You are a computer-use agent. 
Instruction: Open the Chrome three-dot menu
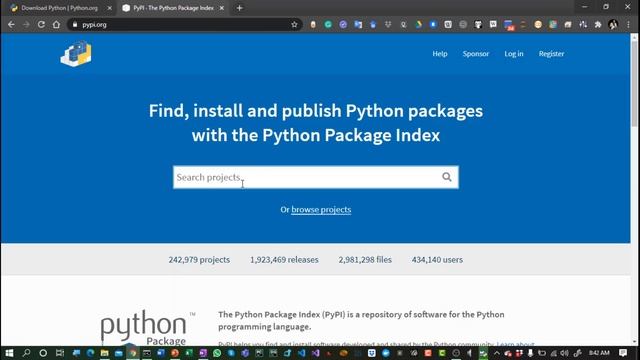[x=629, y=24]
